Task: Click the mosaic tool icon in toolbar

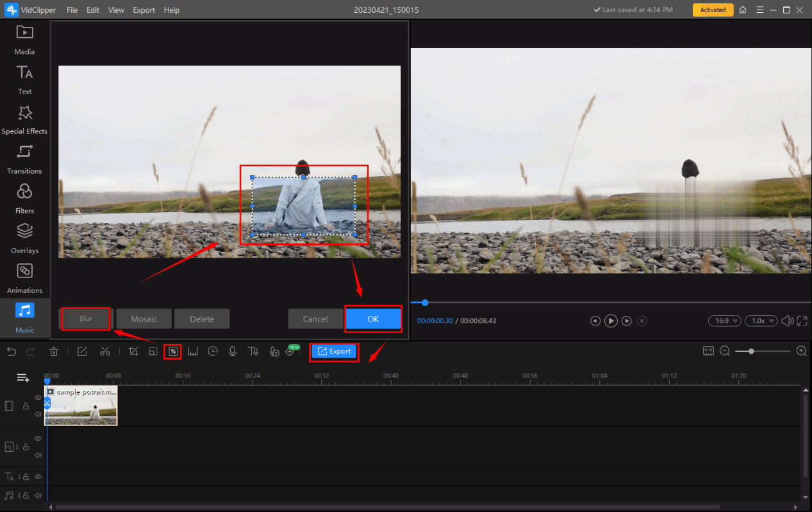Action: click(x=172, y=351)
